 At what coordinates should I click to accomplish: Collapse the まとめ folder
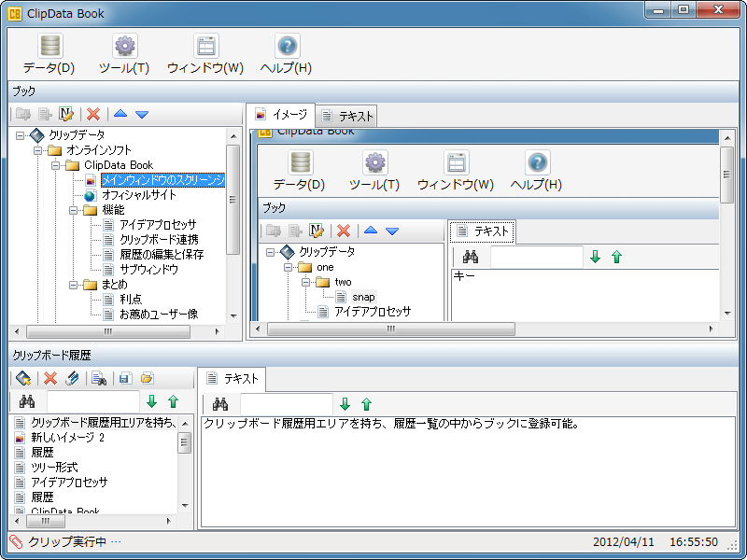click(74, 285)
